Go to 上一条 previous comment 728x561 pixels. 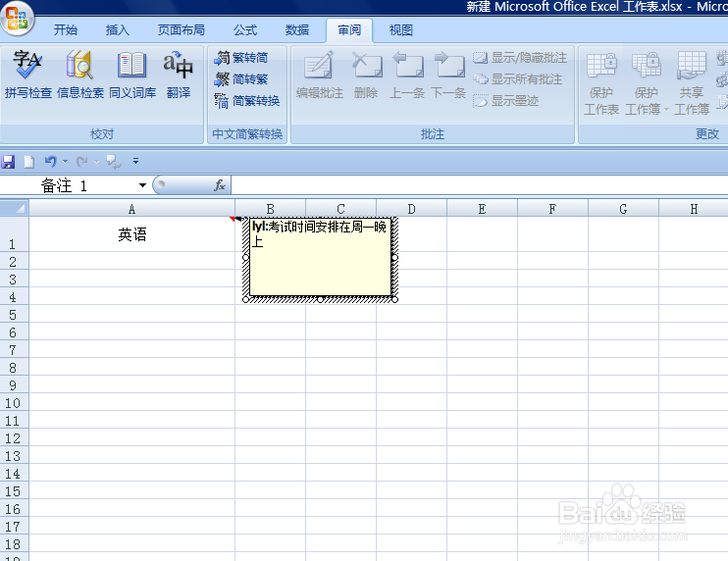click(x=407, y=75)
